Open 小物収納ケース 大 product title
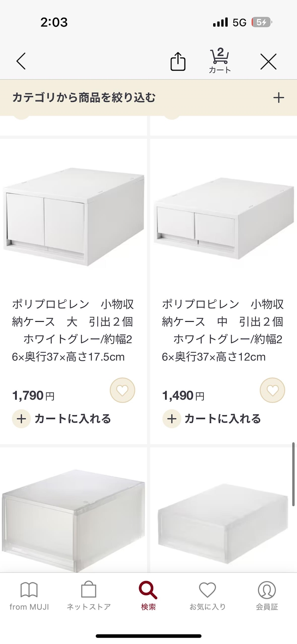 pyautogui.click(x=73, y=330)
